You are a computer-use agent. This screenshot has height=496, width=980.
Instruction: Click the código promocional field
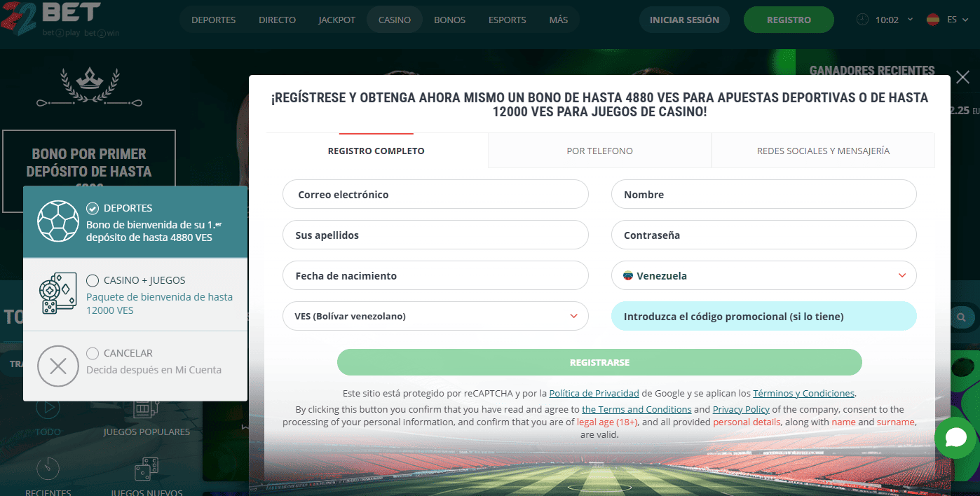click(764, 316)
